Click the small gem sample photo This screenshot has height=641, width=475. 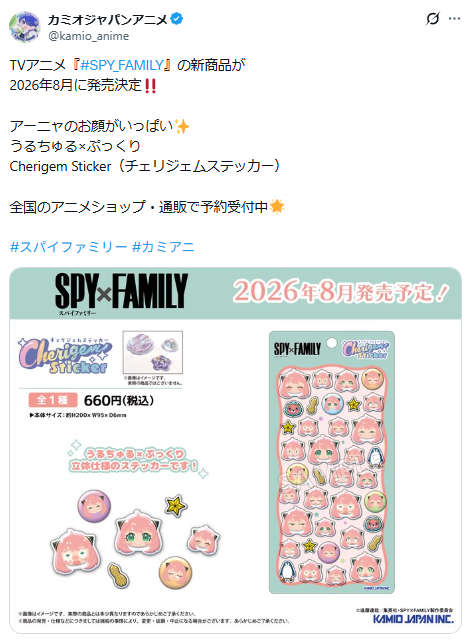[x=152, y=353]
